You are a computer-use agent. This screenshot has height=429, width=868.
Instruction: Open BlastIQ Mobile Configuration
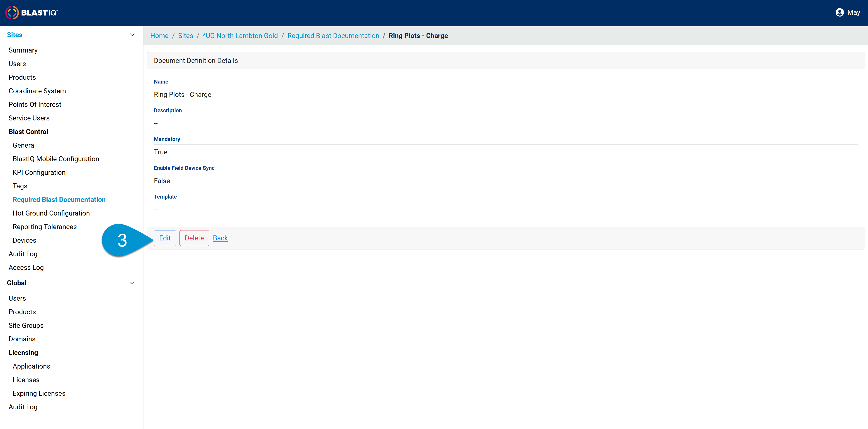56,159
